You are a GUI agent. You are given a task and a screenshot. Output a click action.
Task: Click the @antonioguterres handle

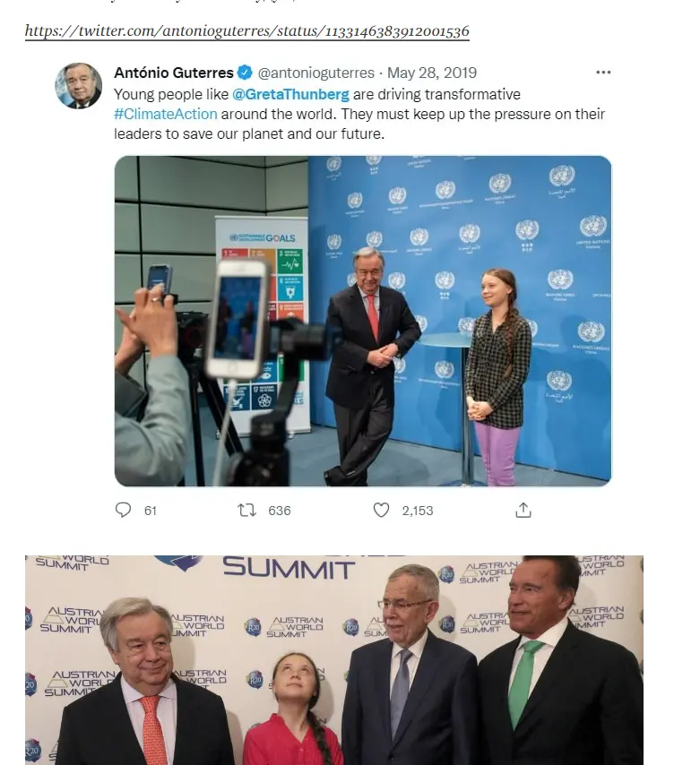315,73
